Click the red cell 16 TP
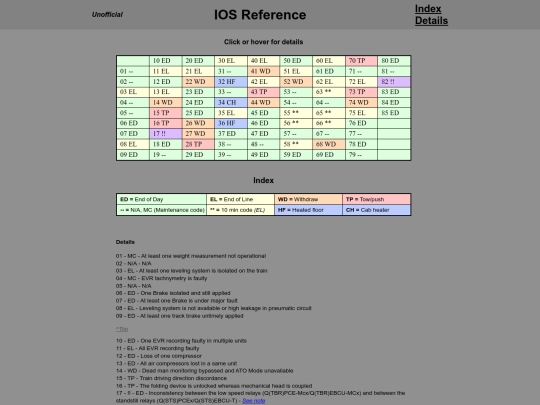 click(x=166, y=123)
